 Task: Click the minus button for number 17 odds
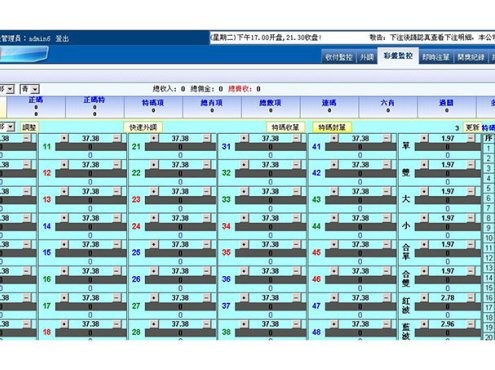(117, 297)
